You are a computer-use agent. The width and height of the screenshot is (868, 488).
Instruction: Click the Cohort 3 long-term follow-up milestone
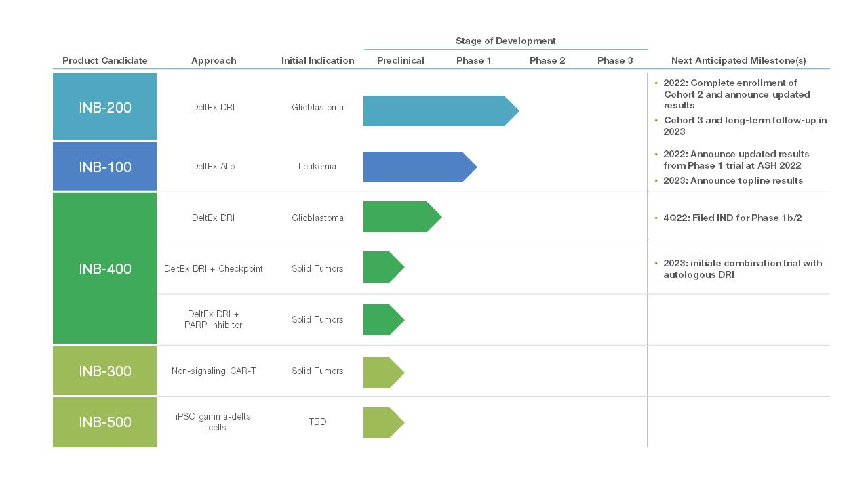(x=745, y=126)
